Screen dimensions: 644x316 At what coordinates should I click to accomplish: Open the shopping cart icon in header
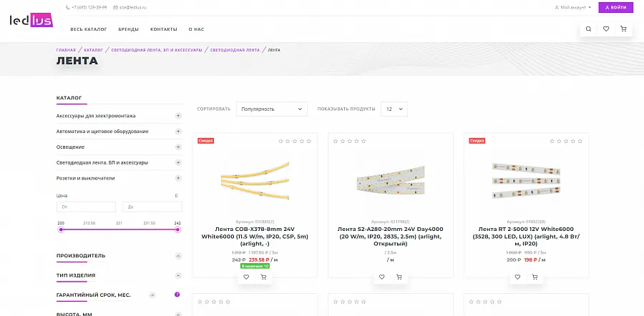click(623, 29)
